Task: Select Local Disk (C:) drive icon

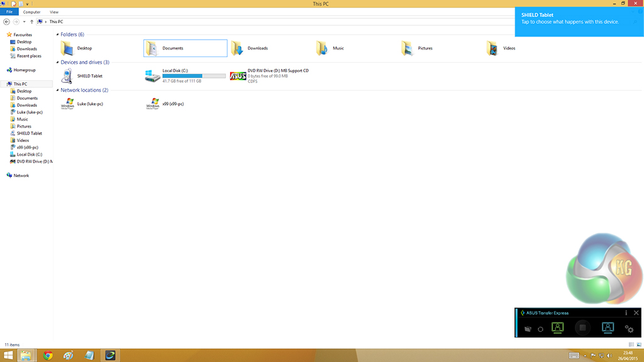Action: coord(152,76)
